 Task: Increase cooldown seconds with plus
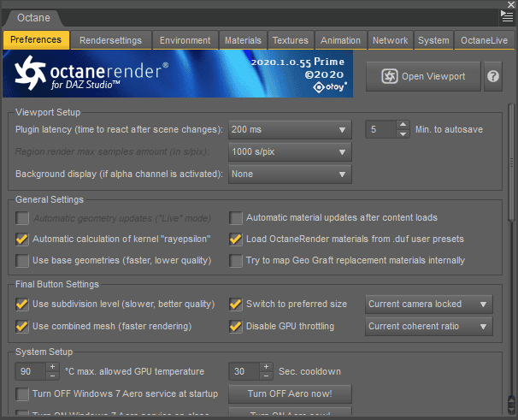click(267, 367)
